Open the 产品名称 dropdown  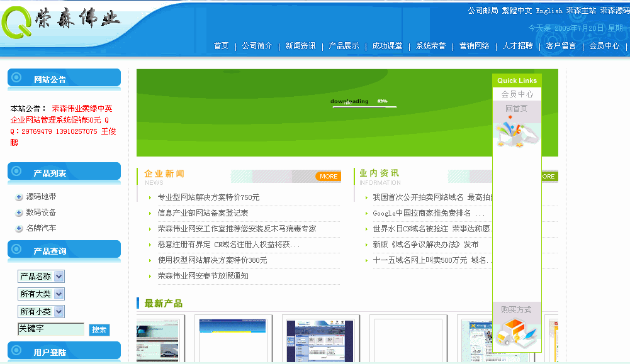tap(59, 277)
